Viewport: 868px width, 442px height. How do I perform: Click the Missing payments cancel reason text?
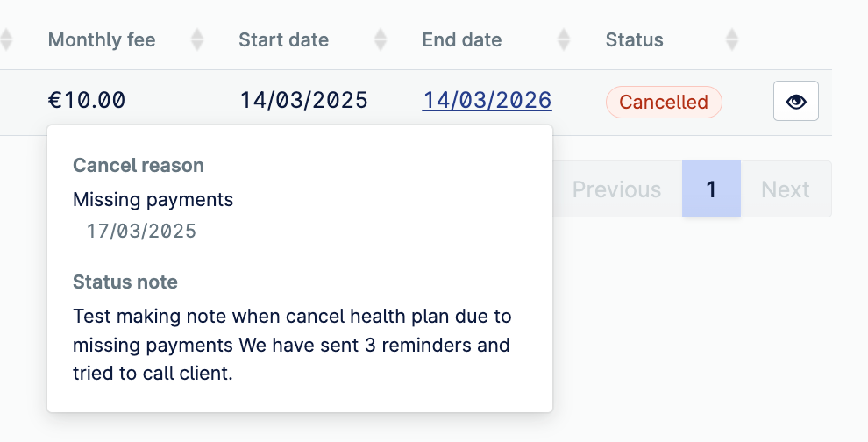click(x=153, y=199)
